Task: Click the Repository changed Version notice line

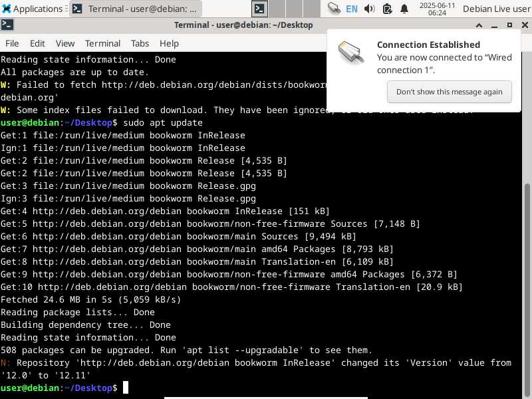Action: pyautogui.click(x=256, y=362)
